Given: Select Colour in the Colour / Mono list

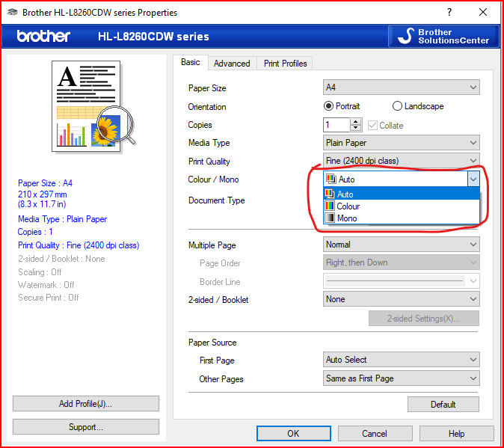Looking at the screenshot, I should coord(401,206).
